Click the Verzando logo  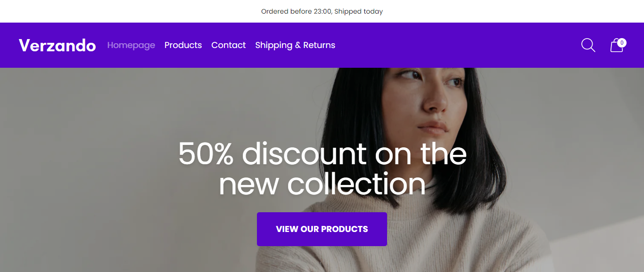pyautogui.click(x=57, y=45)
